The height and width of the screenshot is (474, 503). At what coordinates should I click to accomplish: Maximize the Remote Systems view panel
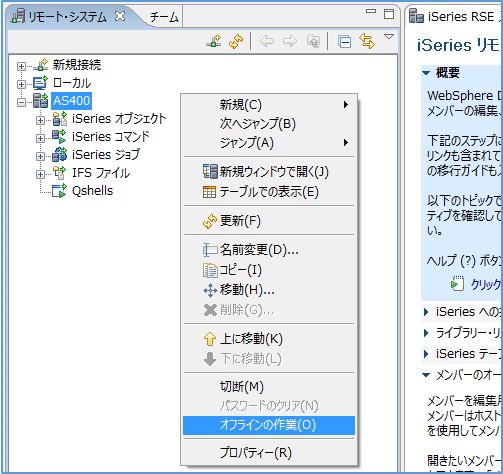coord(389,14)
